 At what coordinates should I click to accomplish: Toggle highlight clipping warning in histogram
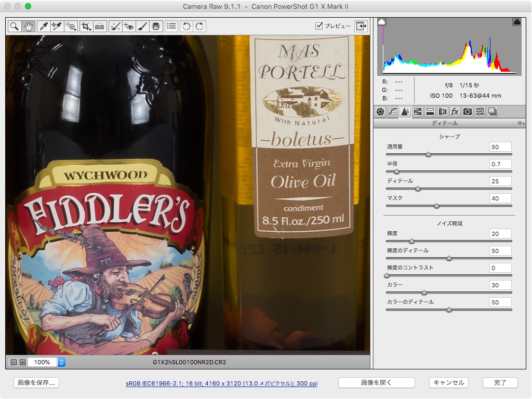coord(516,22)
